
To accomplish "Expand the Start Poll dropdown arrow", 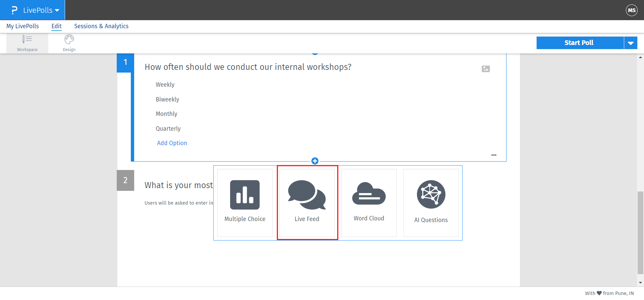I will point(631,43).
